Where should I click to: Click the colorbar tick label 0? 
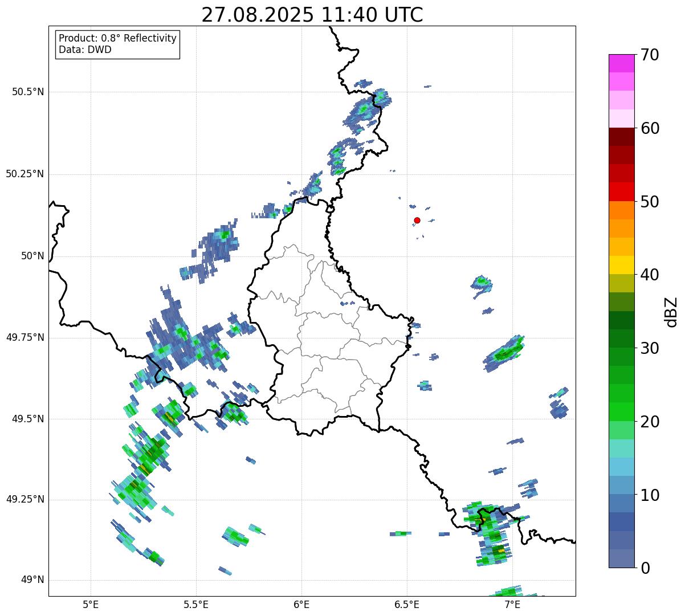(645, 568)
